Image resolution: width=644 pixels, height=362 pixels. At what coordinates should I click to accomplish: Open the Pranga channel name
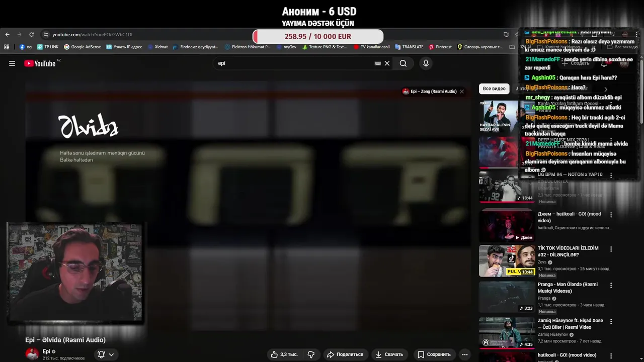tap(544, 298)
